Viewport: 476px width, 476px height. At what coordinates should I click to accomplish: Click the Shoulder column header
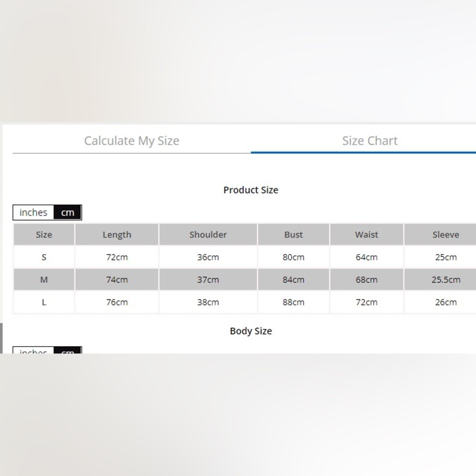point(208,234)
